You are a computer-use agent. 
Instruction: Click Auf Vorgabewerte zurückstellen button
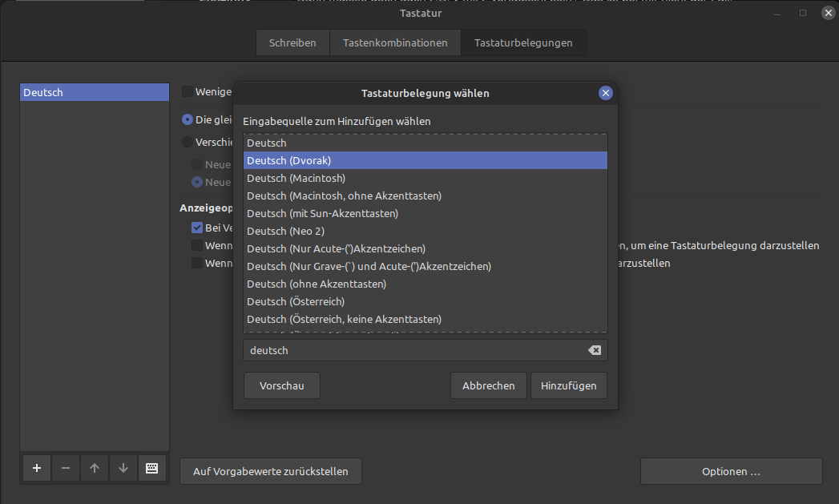click(271, 471)
